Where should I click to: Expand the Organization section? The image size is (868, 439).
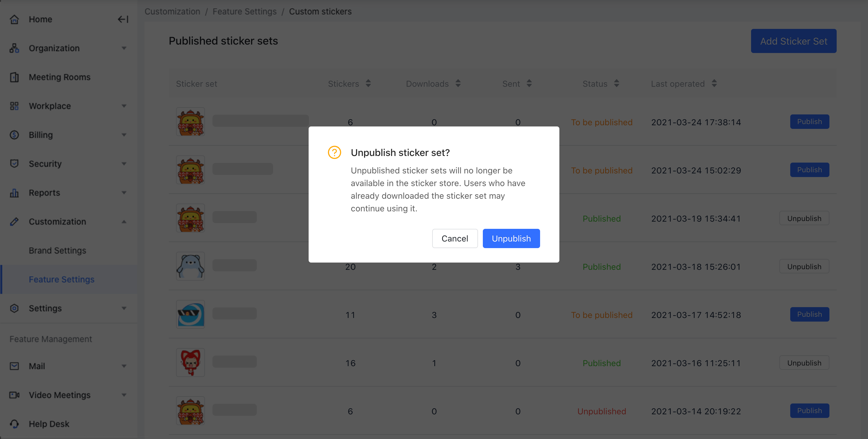124,48
